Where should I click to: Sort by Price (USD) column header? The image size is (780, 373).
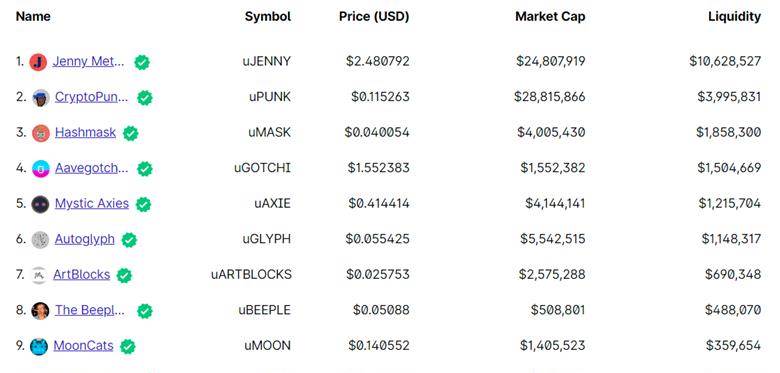(374, 16)
